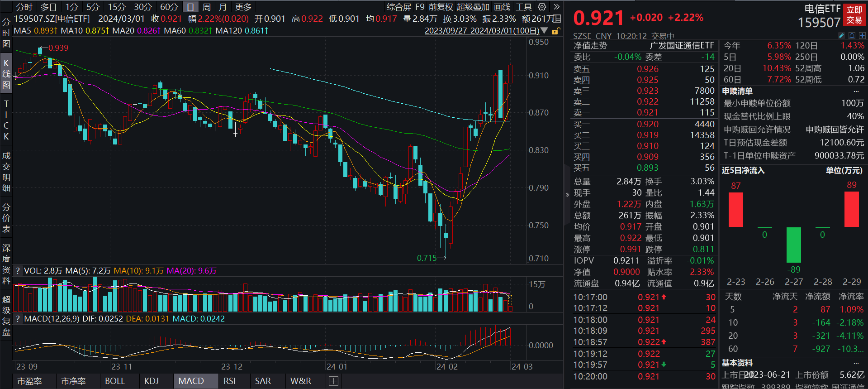The height and width of the screenshot is (389, 868).
Task: Open the 画线 drawing tools
Action: pyautogui.click(x=502, y=7)
